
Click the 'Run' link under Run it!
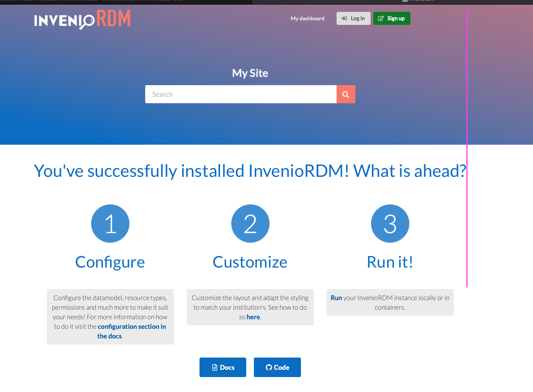[336, 297]
